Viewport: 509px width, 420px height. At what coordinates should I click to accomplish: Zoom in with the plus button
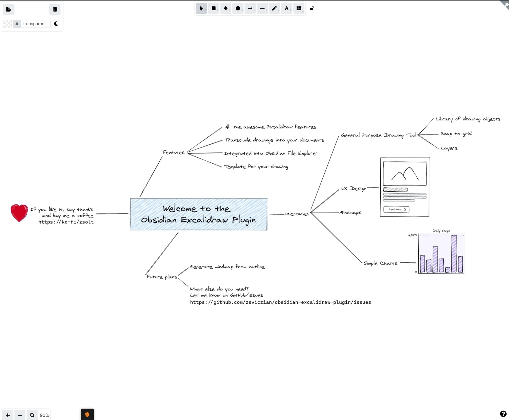coord(8,415)
